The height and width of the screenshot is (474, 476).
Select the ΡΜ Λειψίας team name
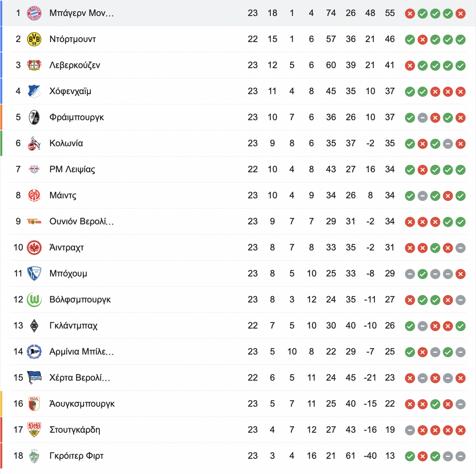[x=72, y=170]
